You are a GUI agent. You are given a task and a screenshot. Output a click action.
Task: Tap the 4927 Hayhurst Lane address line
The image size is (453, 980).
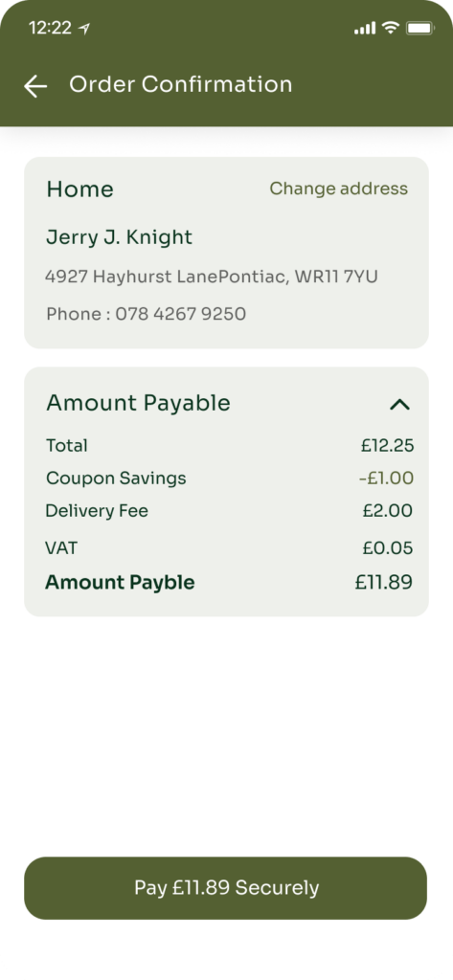pyautogui.click(x=212, y=277)
